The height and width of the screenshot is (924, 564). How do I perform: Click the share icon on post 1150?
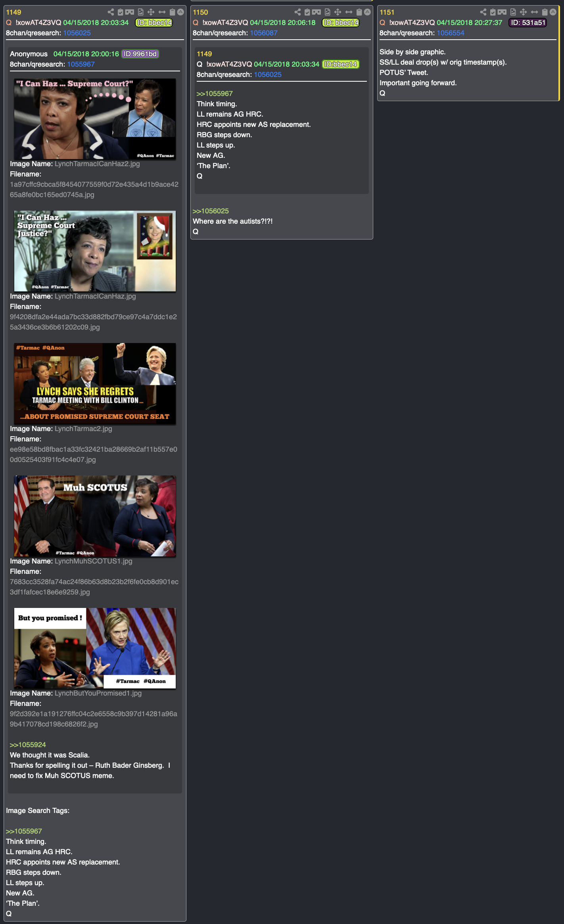297,12
